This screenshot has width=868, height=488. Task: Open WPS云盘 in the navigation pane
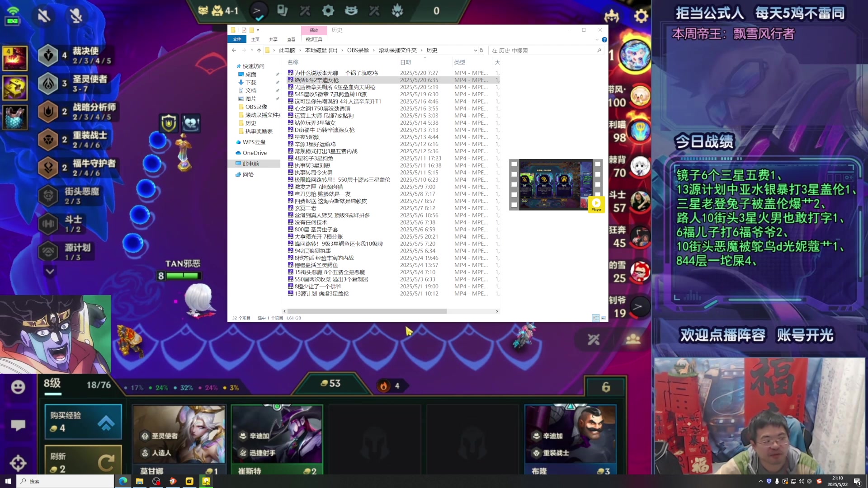254,142
